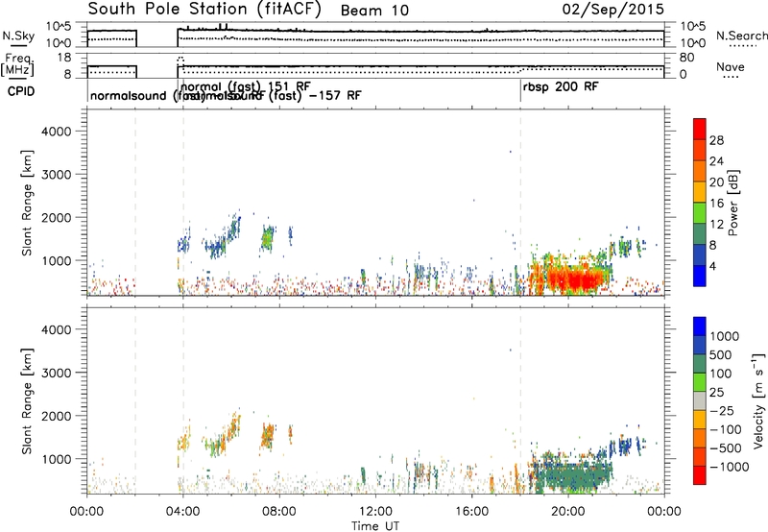
Task: Click the '1000' Velocity colorbar label
Action: pos(725,336)
